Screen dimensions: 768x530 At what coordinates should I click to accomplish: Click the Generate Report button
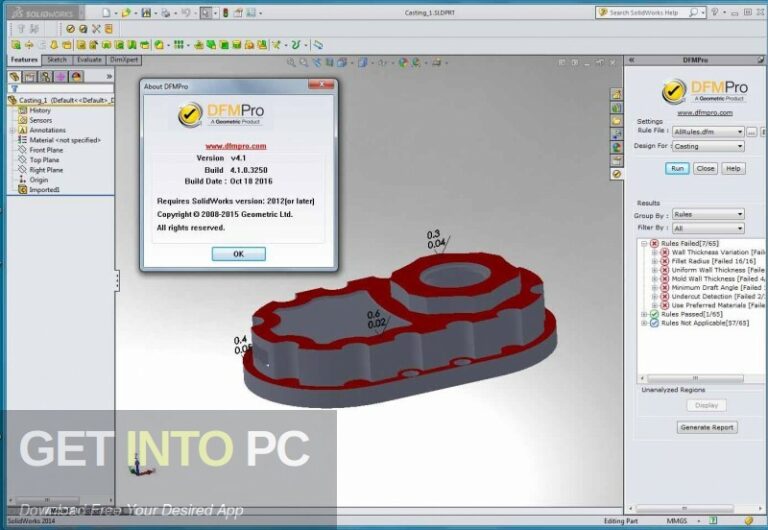click(x=707, y=427)
